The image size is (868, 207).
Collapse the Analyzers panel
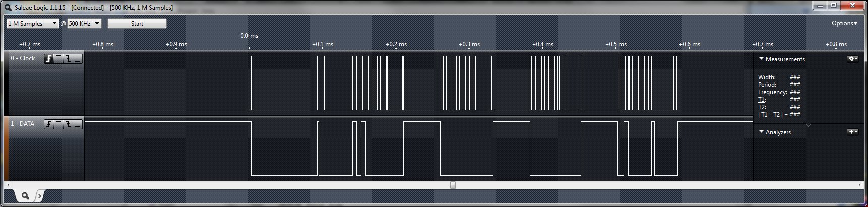tap(761, 132)
